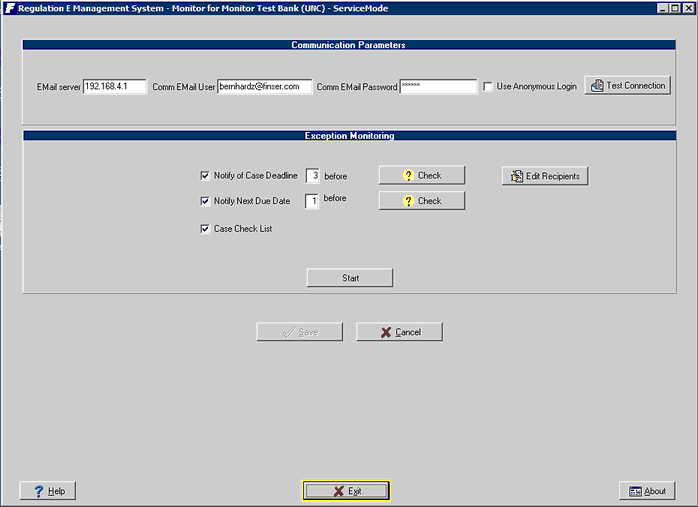Image resolution: width=698 pixels, height=507 pixels.
Task: Click the EMail server address field
Action: [114, 87]
